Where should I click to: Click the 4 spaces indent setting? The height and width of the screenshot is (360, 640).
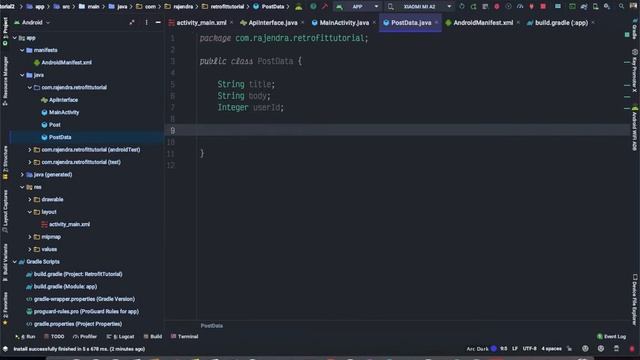coord(551,349)
